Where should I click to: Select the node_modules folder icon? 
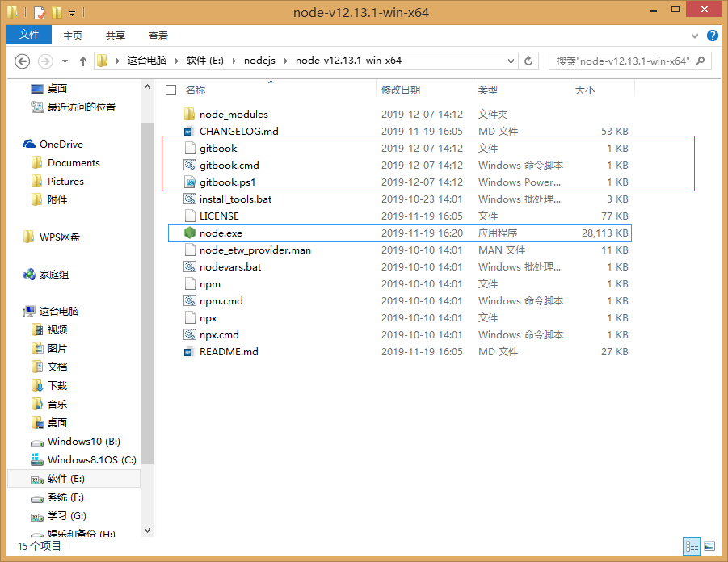[x=189, y=114]
